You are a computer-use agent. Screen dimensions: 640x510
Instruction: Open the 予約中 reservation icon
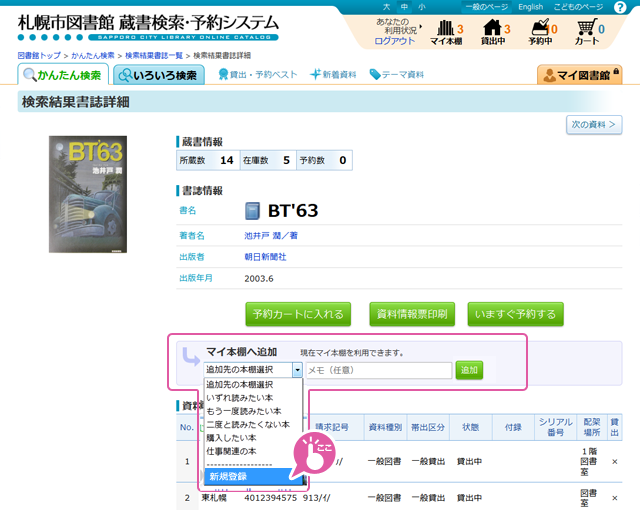tap(542, 32)
